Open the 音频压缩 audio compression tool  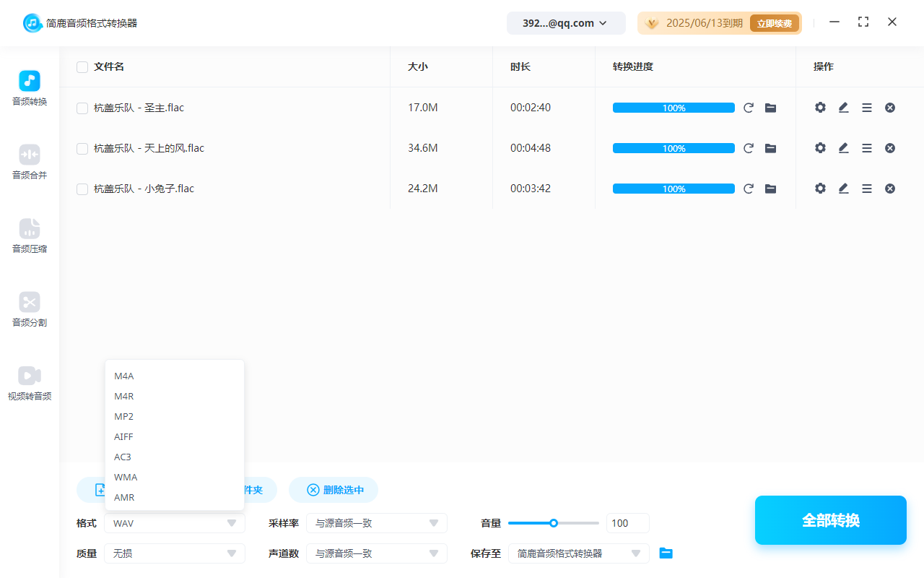[x=30, y=236]
